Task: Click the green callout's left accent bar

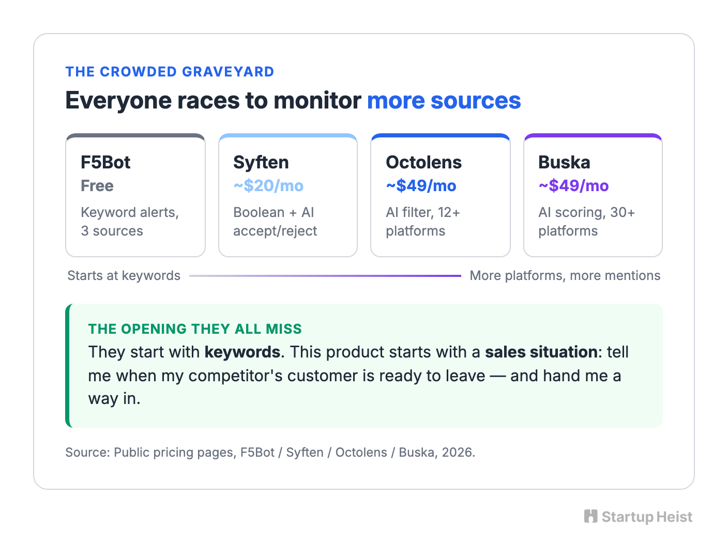Action: [x=68, y=366]
